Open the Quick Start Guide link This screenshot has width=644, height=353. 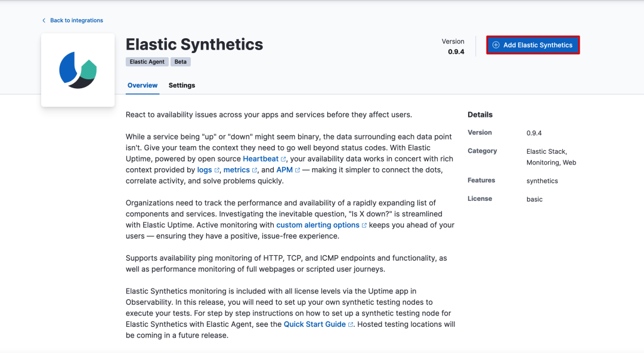[x=314, y=324]
